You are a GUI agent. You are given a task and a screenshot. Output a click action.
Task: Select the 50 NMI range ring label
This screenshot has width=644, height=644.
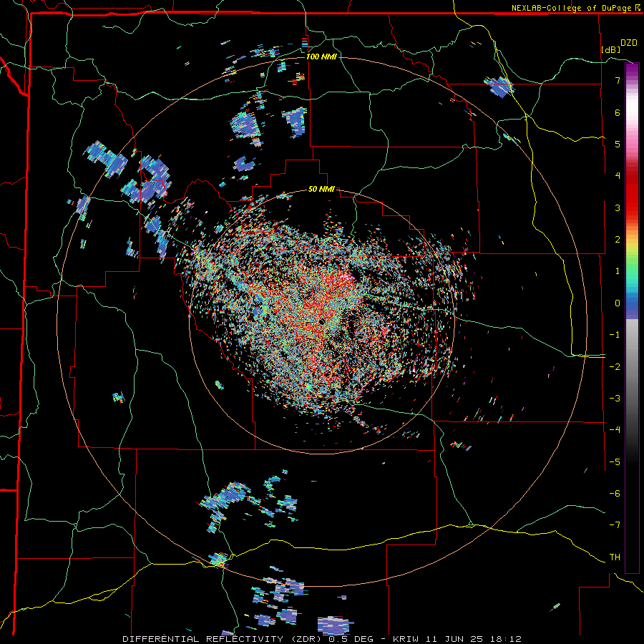321,190
